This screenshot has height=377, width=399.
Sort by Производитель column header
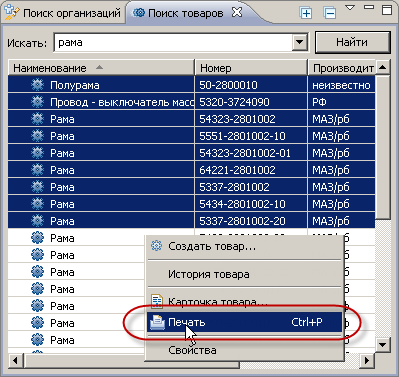pyautogui.click(x=342, y=68)
